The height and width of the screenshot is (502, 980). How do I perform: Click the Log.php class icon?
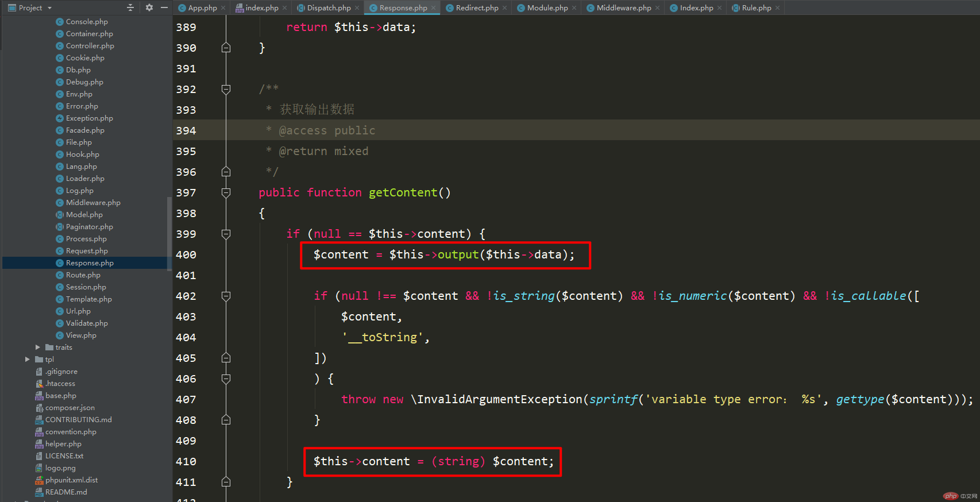60,191
